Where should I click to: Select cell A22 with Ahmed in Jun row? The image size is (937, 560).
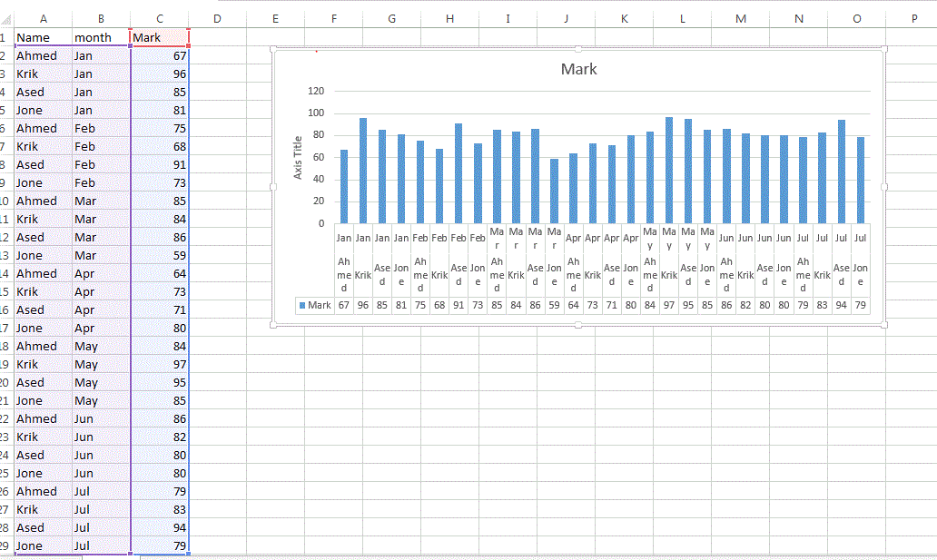43,419
